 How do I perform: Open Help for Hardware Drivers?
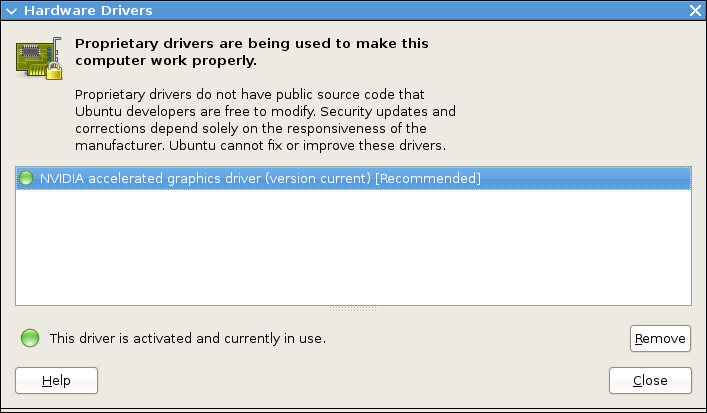56,381
